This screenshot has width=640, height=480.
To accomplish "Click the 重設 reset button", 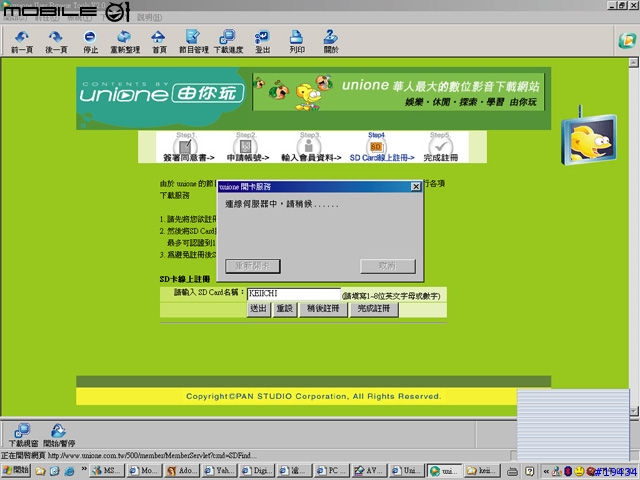I will tap(284, 309).
